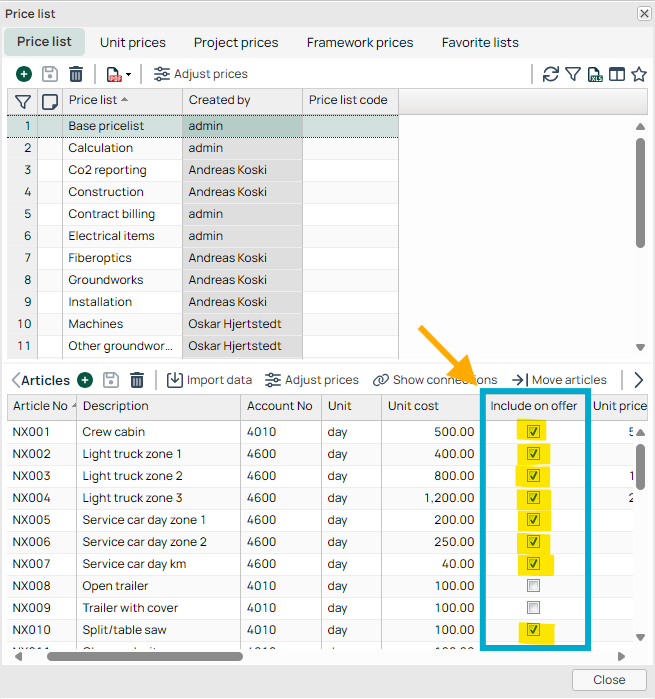655x699 pixels.
Task: Sort by Article No column
Action: pyautogui.click(x=42, y=406)
